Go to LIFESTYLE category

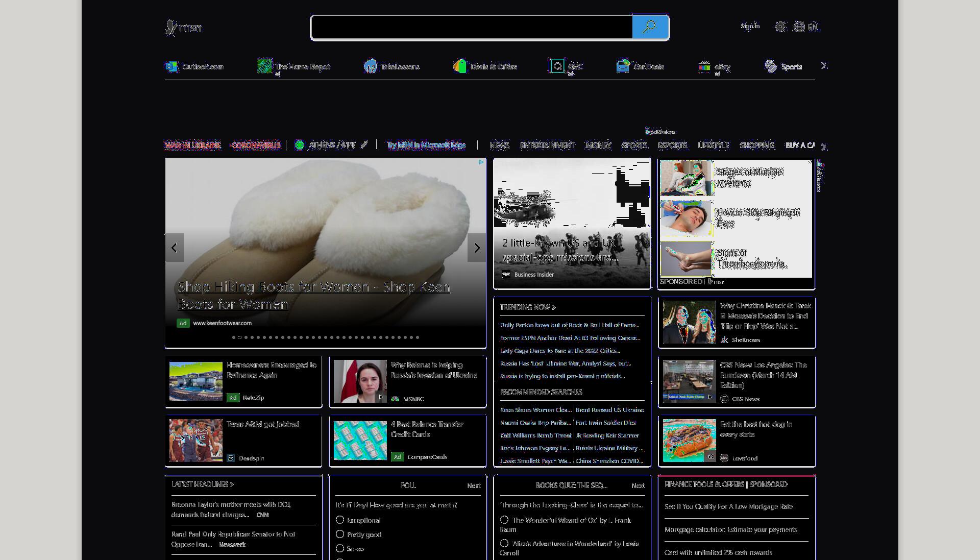coord(714,145)
